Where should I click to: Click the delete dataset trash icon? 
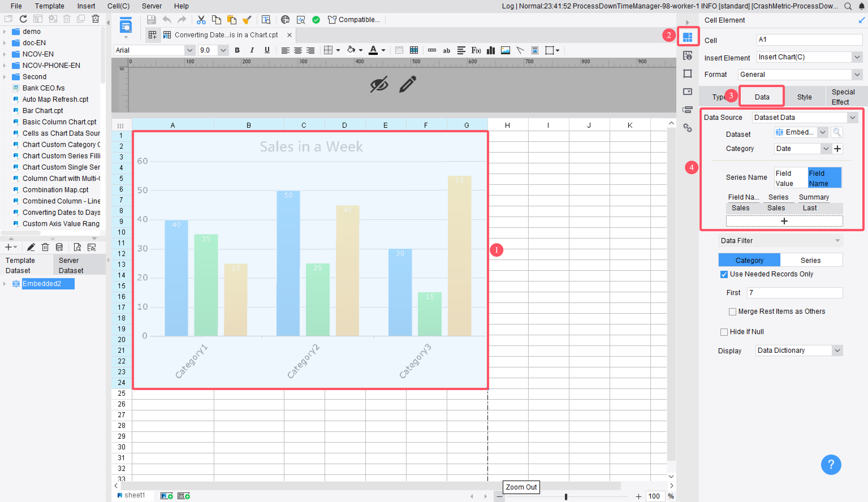point(45,247)
